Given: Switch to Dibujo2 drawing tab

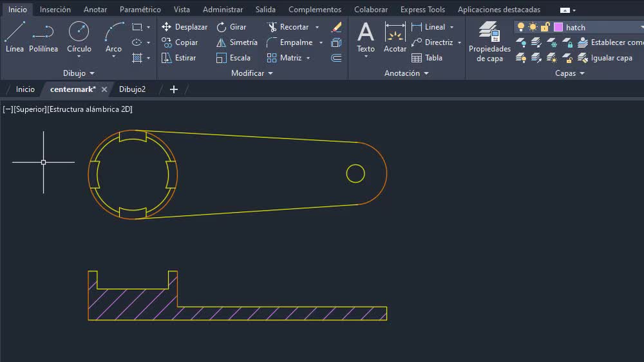Looking at the screenshot, I should tap(132, 89).
